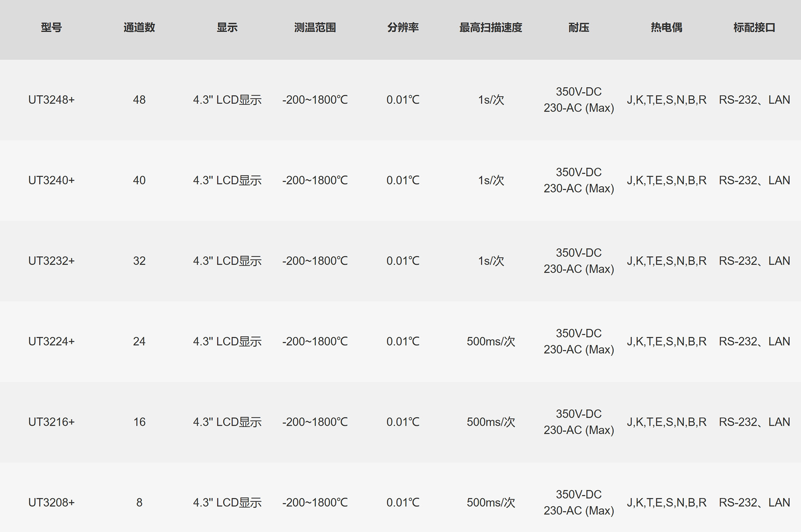
Task: Select the UT3232+ model cell
Action: click(x=51, y=261)
